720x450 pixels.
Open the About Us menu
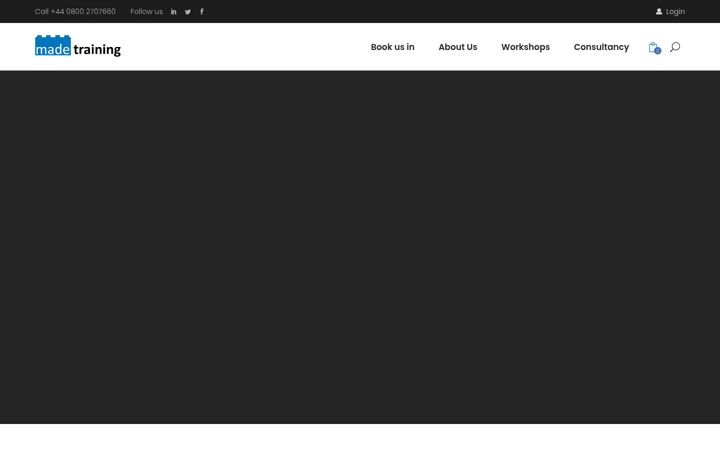tap(458, 47)
